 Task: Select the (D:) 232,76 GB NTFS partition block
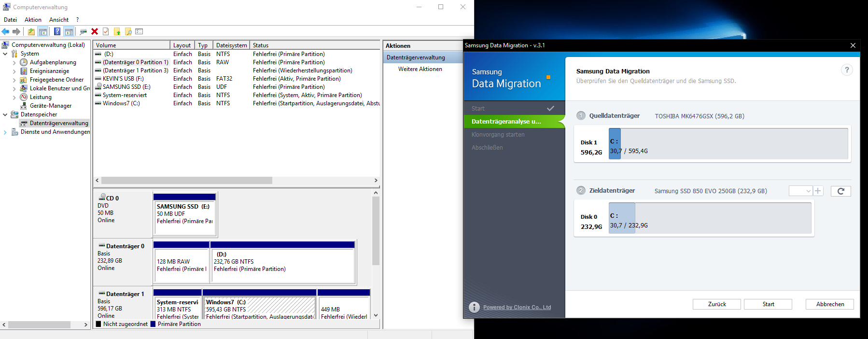(282, 262)
